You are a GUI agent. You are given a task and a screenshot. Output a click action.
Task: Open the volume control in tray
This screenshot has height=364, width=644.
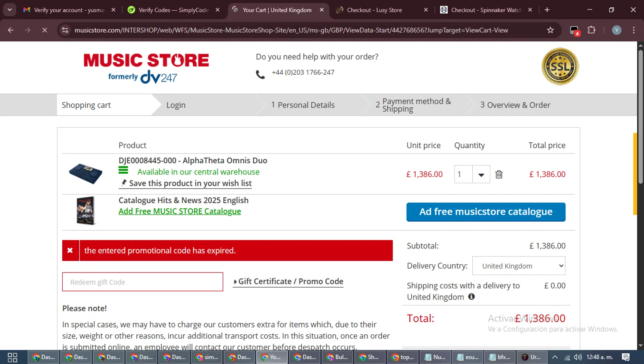(x=578, y=357)
